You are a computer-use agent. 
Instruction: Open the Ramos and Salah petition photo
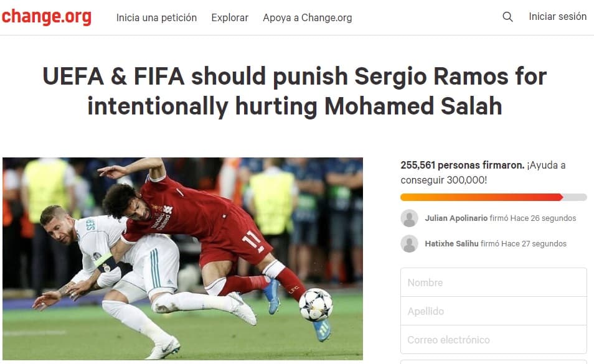(x=182, y=258)
